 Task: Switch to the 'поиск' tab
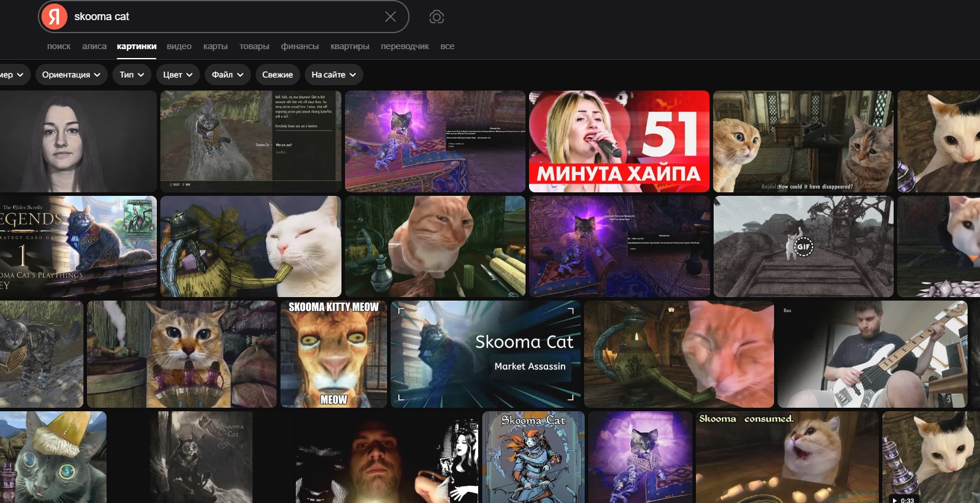[x=59, y=46]
